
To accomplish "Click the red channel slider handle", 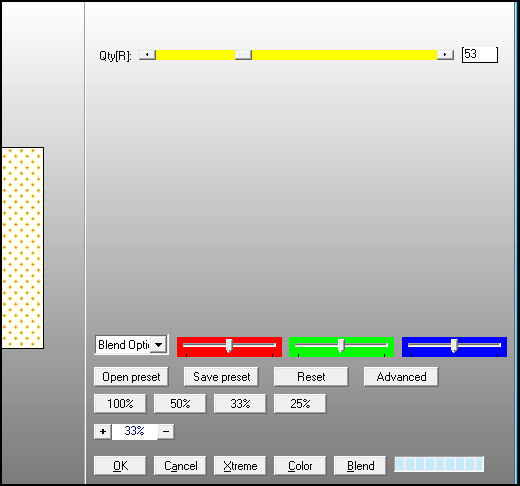I will [229, 346].
